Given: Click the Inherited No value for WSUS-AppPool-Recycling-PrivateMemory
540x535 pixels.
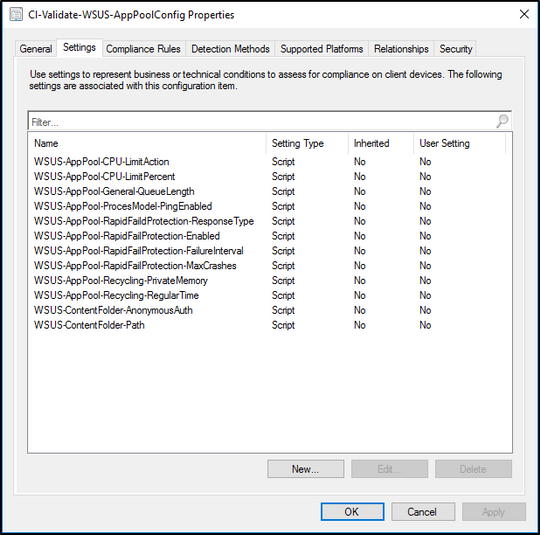Looking at the screenshot, I should coord(360,280).
